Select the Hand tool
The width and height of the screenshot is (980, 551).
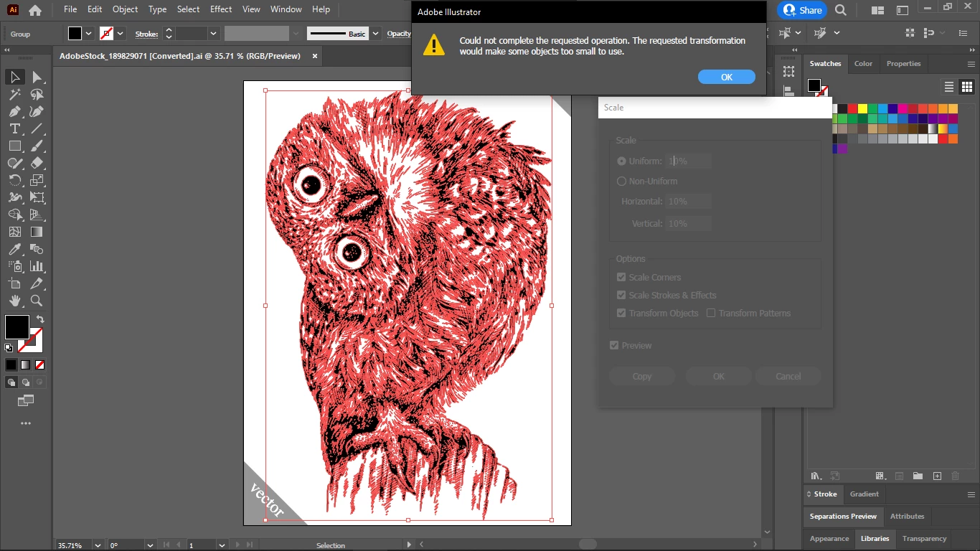click(15, 301)
